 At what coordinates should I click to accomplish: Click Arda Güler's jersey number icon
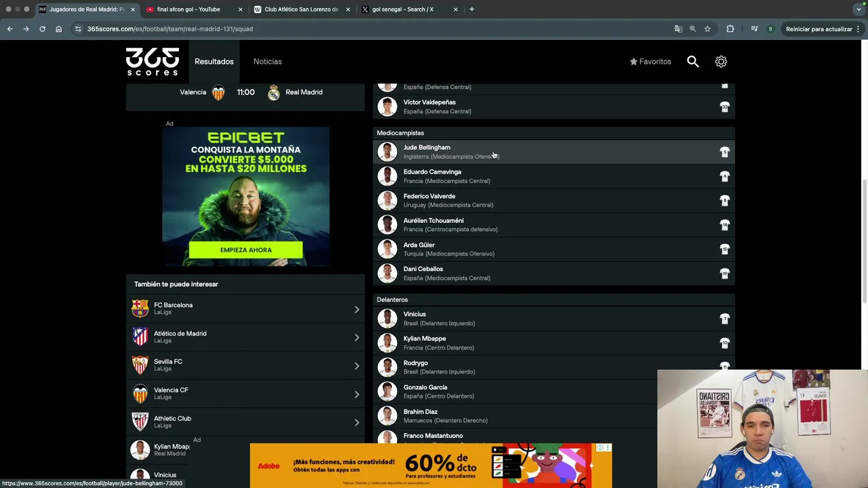pos(725,249)
